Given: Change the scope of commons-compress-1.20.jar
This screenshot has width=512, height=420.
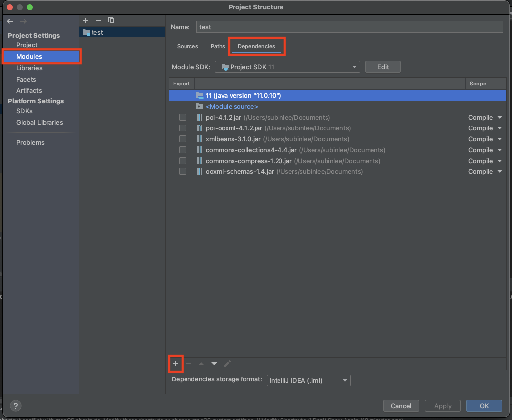Looking at the screenshot, I should [485, 161].
